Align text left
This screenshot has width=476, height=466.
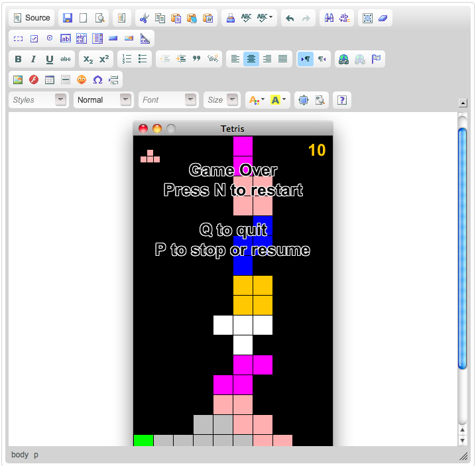[235, 59]
